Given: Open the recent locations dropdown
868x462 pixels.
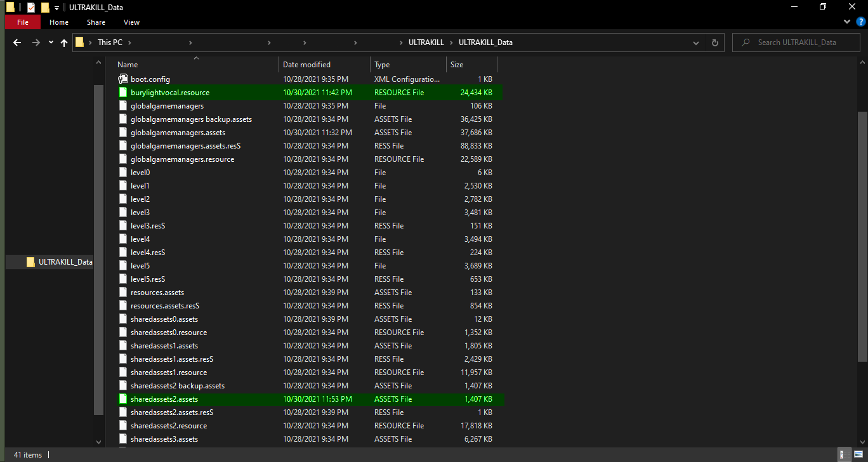Looking at the screenshot, I should (x=51, y=43).
